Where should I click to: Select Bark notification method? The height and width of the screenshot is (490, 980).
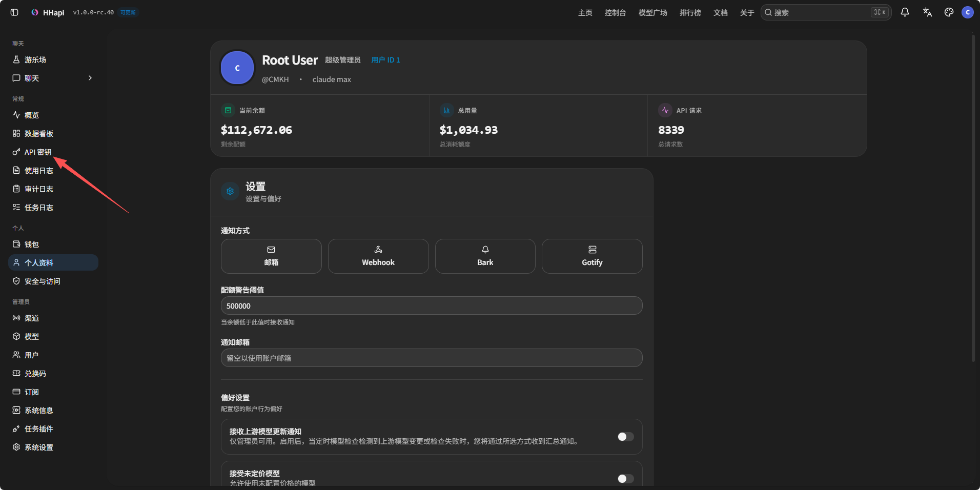(x=485, y=256)
